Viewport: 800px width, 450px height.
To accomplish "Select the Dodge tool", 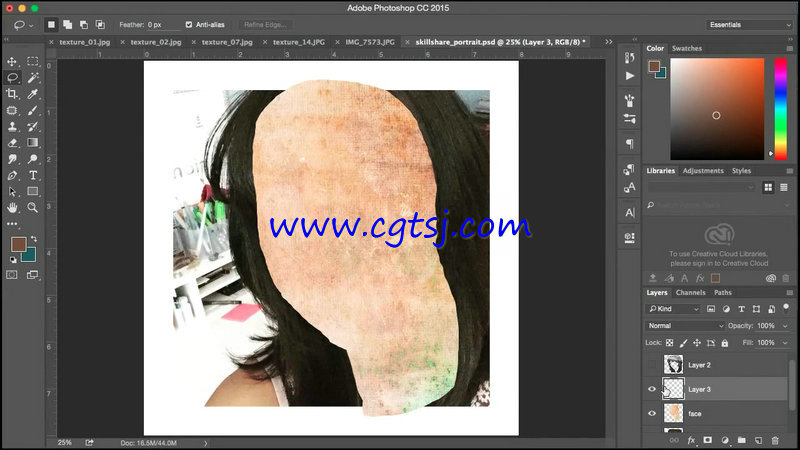I will 33,159.
